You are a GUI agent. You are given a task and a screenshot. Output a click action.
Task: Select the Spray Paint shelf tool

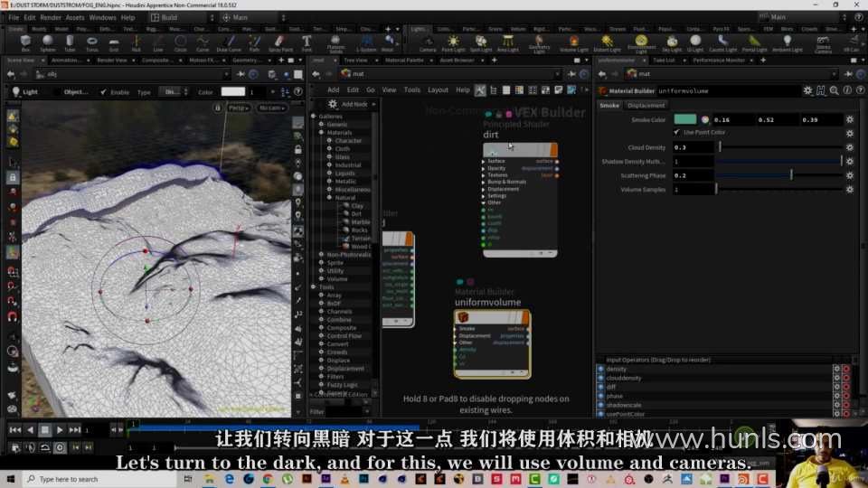point(280,43)
